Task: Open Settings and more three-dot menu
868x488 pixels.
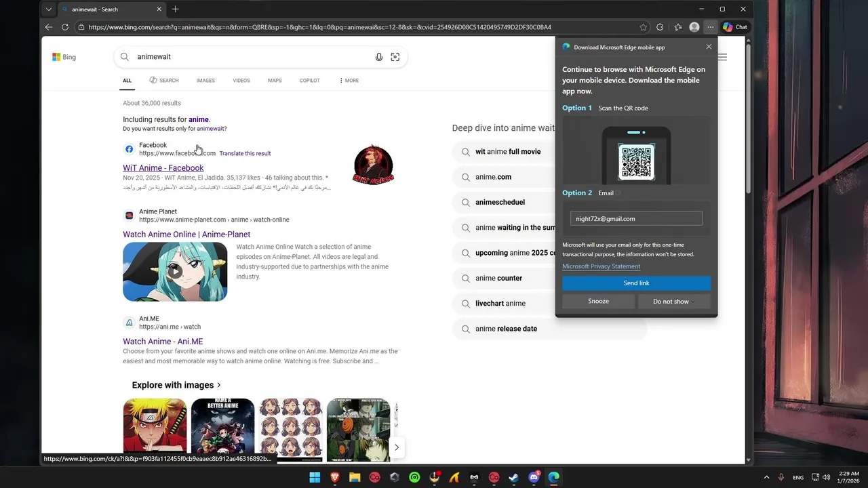Action: 710,27
